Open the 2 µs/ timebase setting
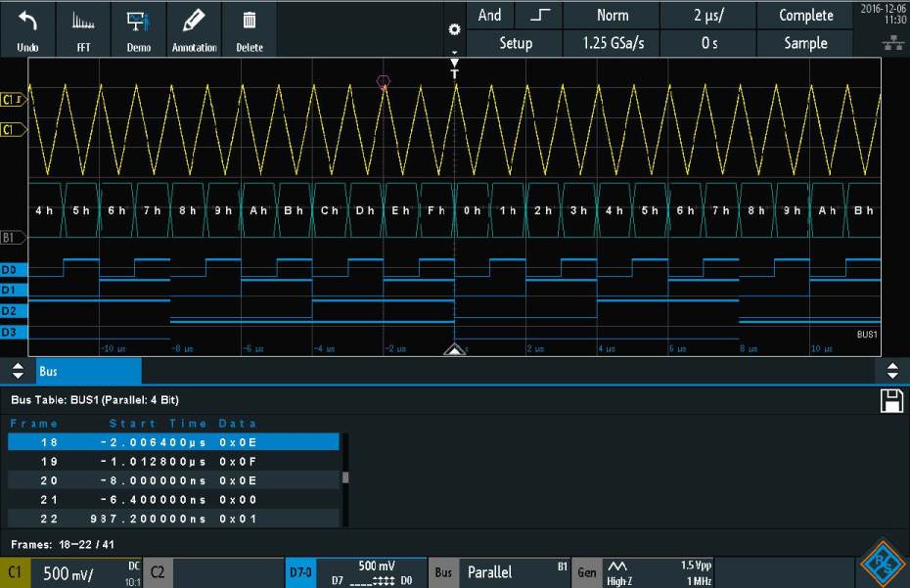The width and height of the screenshot is (910, 588). click(x=709, y=16)
